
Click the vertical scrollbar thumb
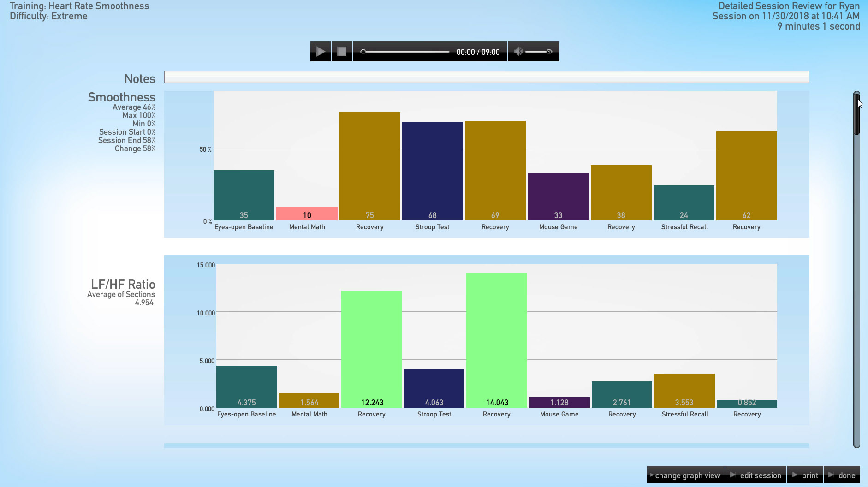pos(856,113)
